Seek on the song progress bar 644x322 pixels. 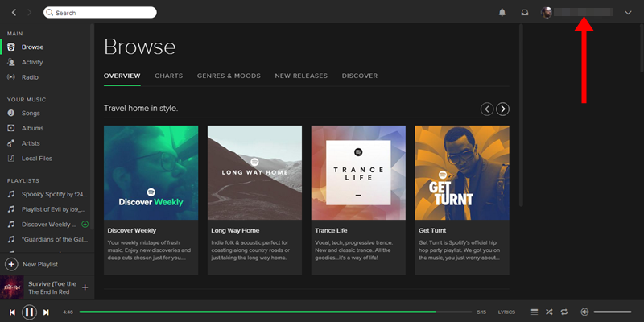pos(275,312)
